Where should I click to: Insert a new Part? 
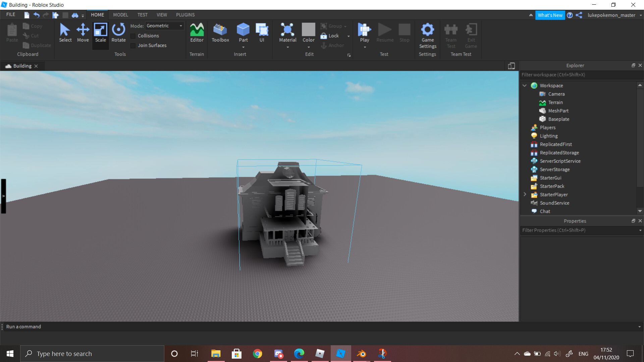243,30
